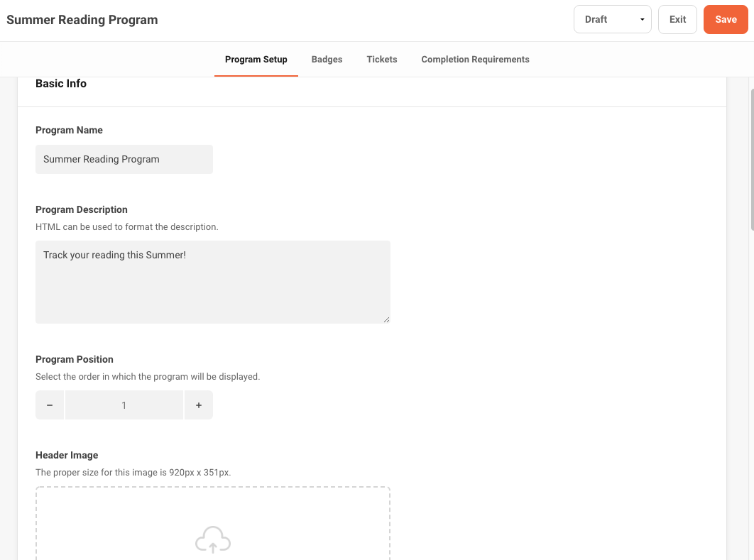Click 'Select the order in which' hint text
Viewport: 754px width, 560px height.
148,376
